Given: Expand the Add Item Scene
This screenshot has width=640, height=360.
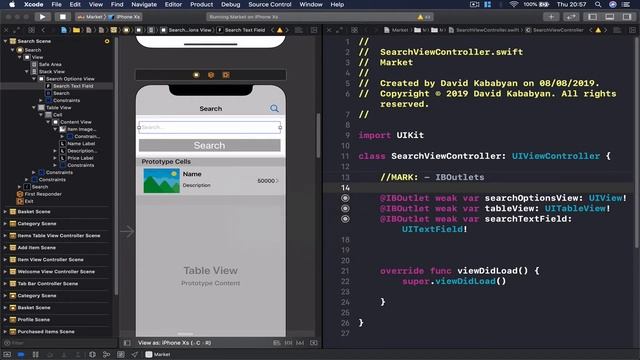Looking at the screenshot, I should coord(5,248).
